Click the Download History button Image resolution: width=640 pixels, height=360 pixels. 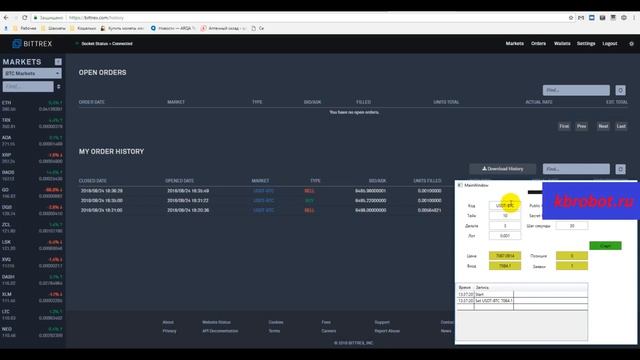502,169
